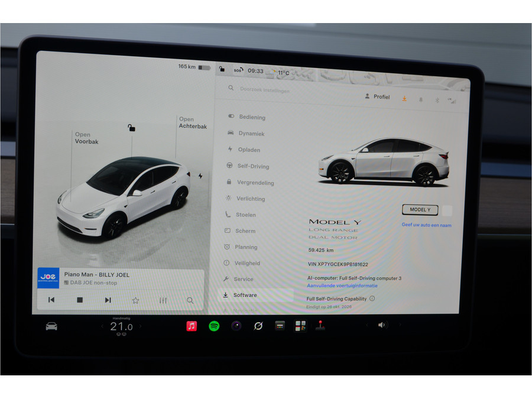Open the audio equalizer settings

[x=163, y=300]
